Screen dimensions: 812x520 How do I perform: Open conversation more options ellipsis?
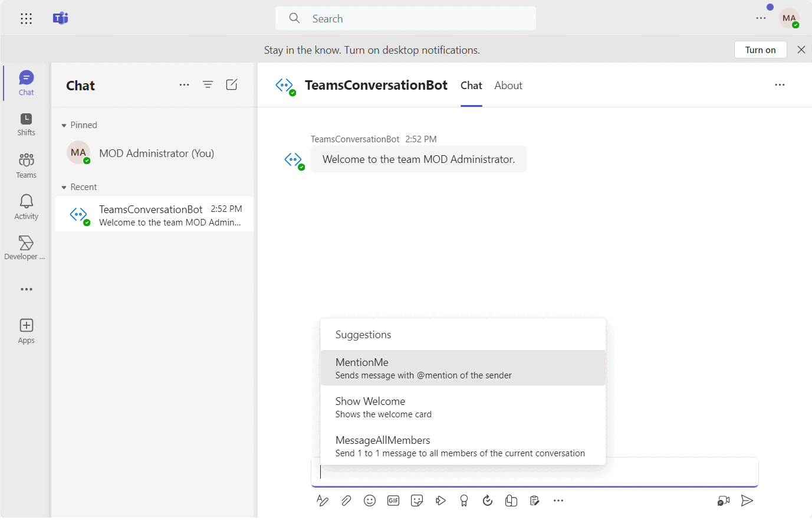coord(780,85)
